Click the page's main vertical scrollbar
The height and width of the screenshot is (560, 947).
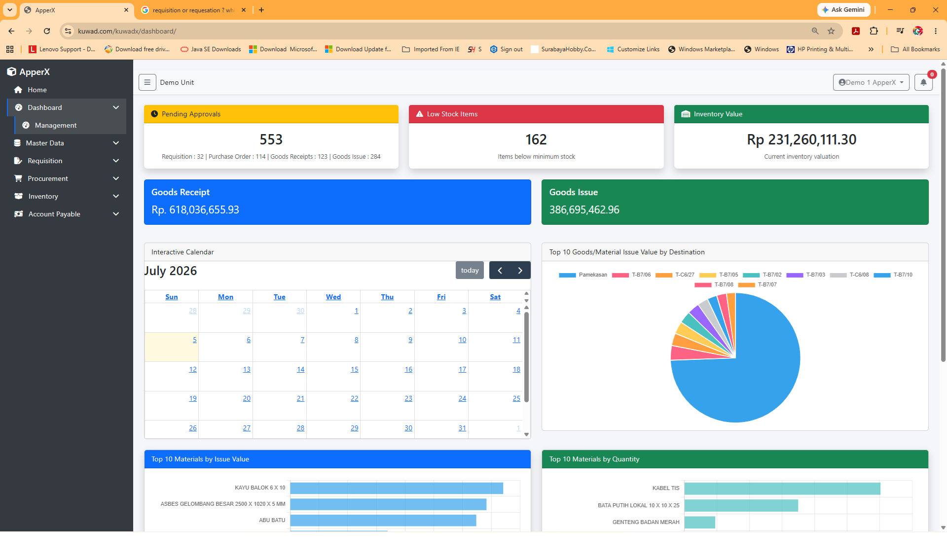coord(943,214)
